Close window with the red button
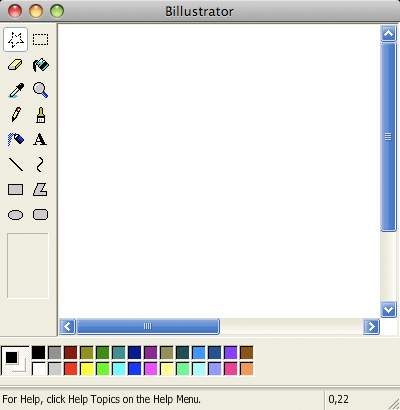Image resolution: width=400 pixels, height=410 pixels. tap(15, 11)
